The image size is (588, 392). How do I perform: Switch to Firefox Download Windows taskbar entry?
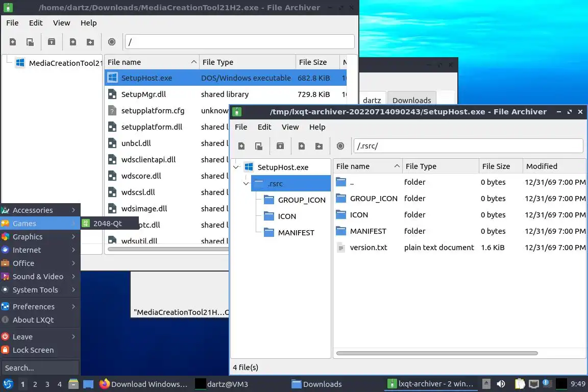pos(143,384)
